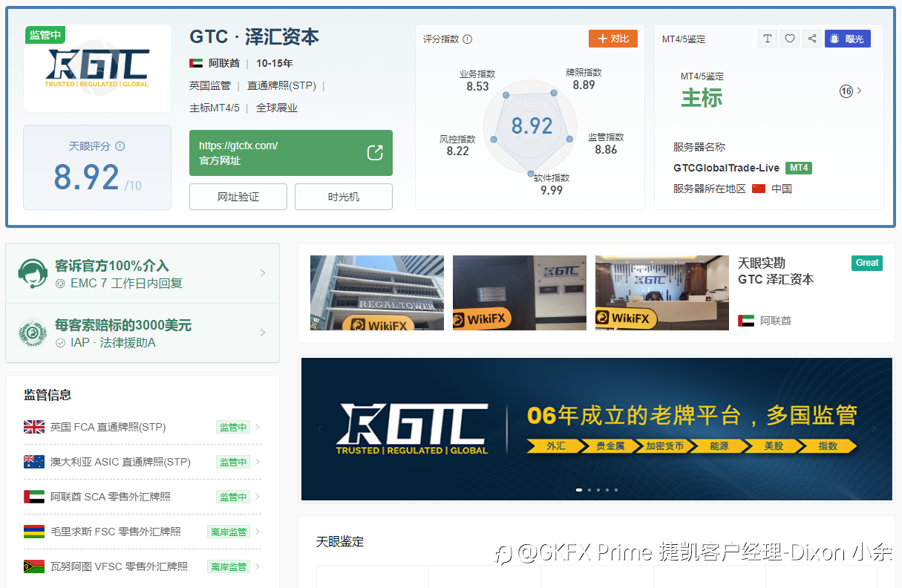902x588 pixels.
Task: Click the Australia flag in the ASIC row
Action: (34, 462)
